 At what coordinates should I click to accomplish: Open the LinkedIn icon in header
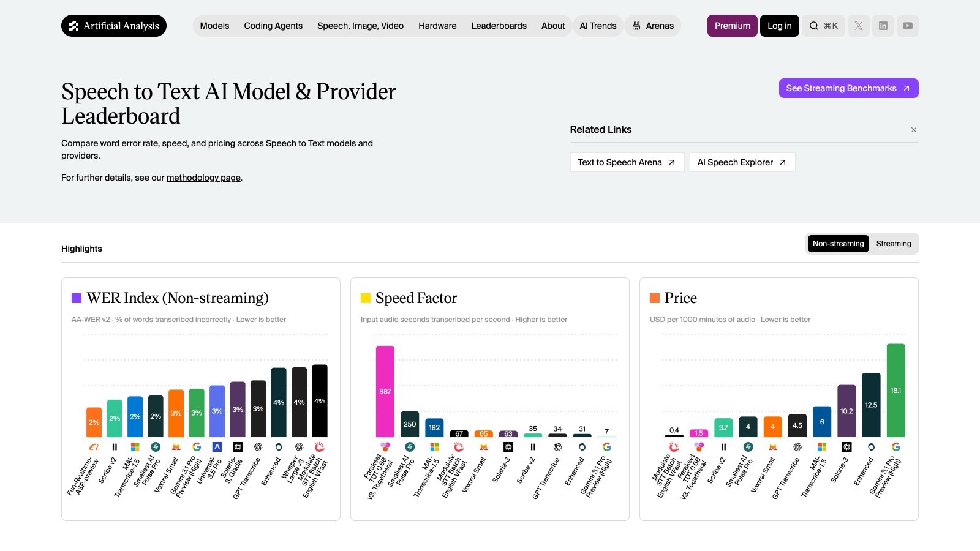pyautogui.click(x=883, y=26)
